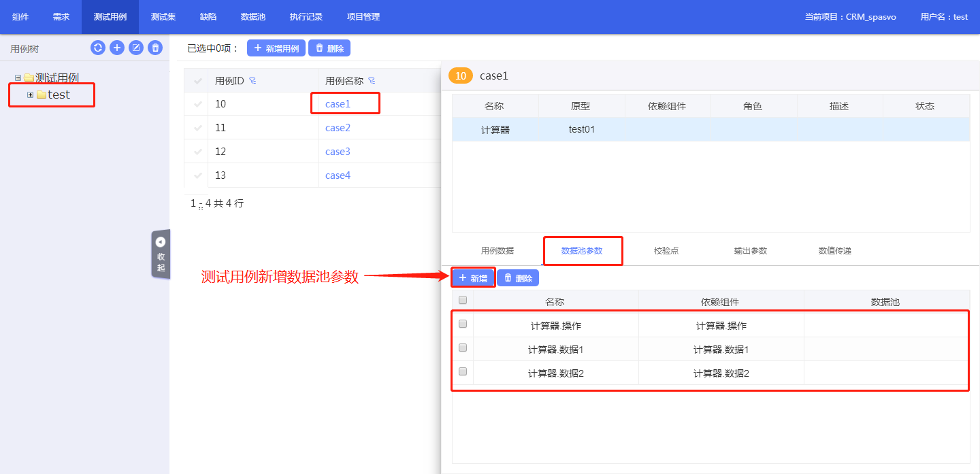980x474 pixels.
Task: Toggle the select-all checkbox in parameter table header
Action: pos(463,300)
